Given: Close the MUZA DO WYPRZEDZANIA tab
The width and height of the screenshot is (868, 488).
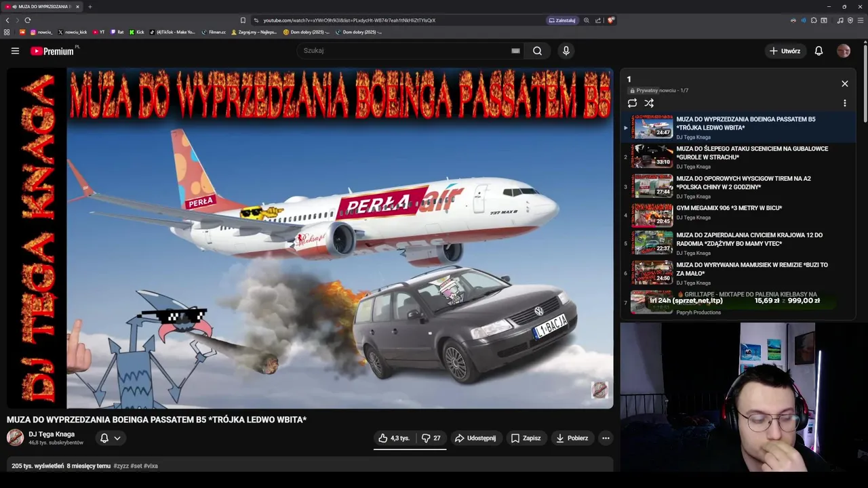Looking at the screenshot, I should (77, 7).
